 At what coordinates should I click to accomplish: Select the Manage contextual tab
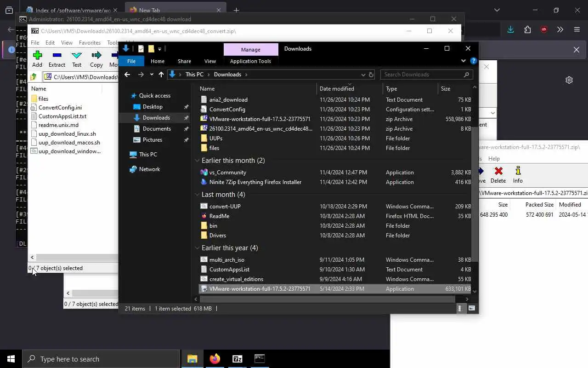(x=251, y=49)
